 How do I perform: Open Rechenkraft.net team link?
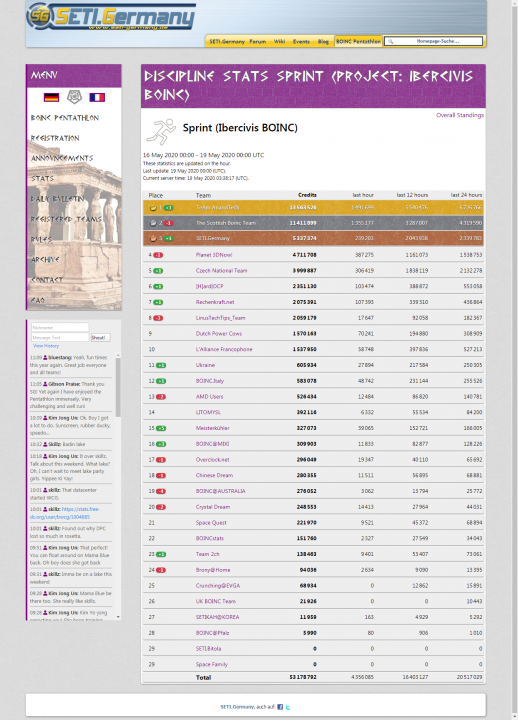pyautogui.click(x=215, y=302)
